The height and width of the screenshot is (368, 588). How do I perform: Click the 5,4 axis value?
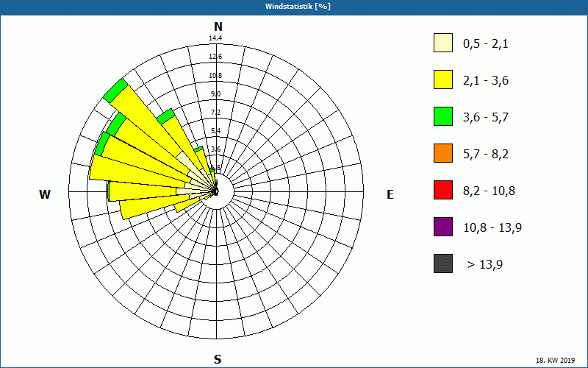[x=215, y=131]
